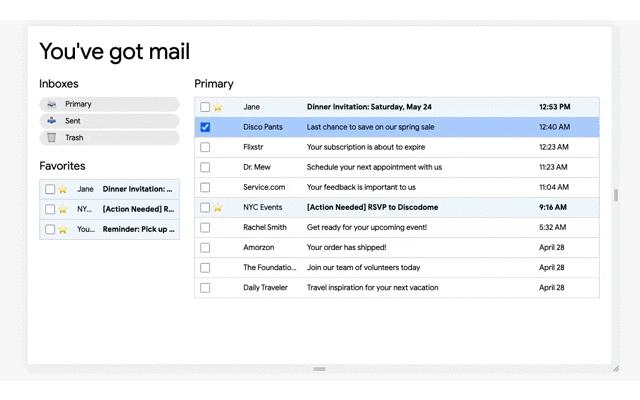Click the Sent inbox icon
Image resolution: width=640 pixels, height=400 pixels.
pyautogui.click(x=52, y=121)
